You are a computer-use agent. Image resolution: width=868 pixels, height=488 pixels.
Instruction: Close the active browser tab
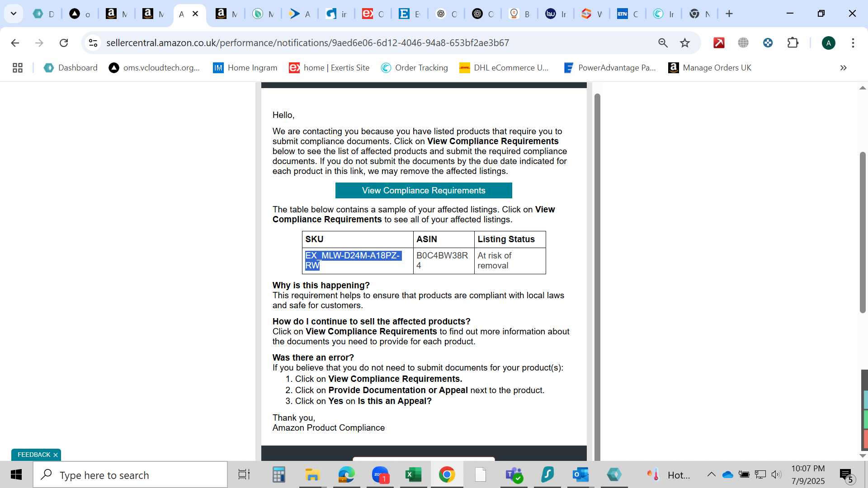point(195,14)
